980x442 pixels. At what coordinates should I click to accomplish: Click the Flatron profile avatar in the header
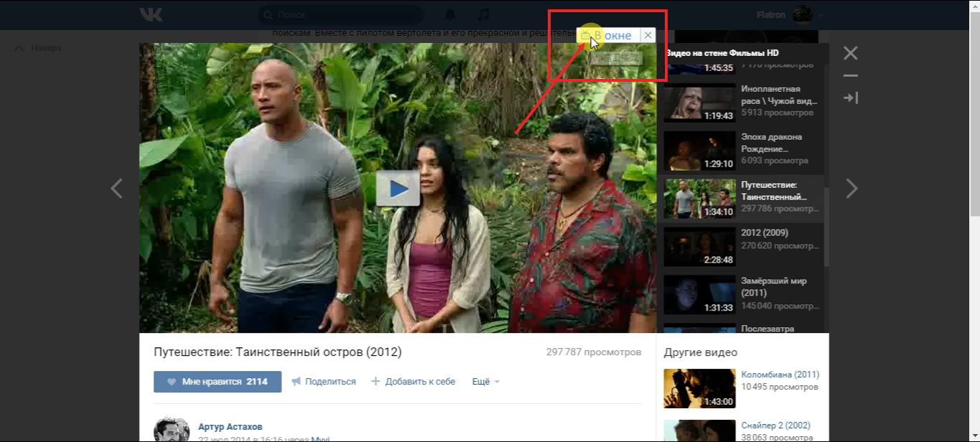pos(802,15)
